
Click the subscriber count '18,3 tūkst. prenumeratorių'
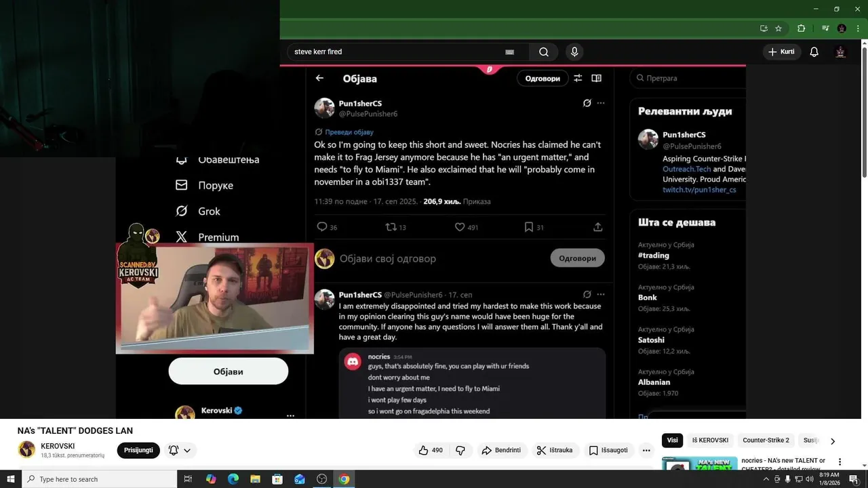point(73,455)
